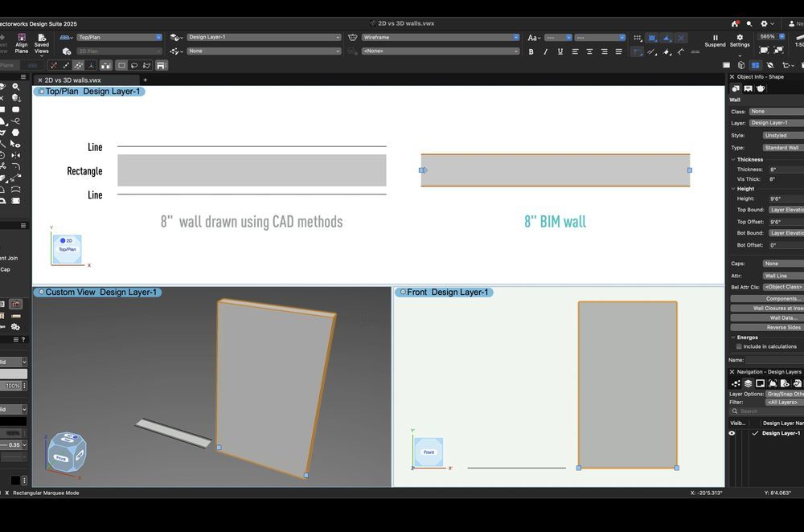Image resolution: width=804 pixels, height=532 pixels.
Task: Apply bold text formatting
Action: point(531,51)
